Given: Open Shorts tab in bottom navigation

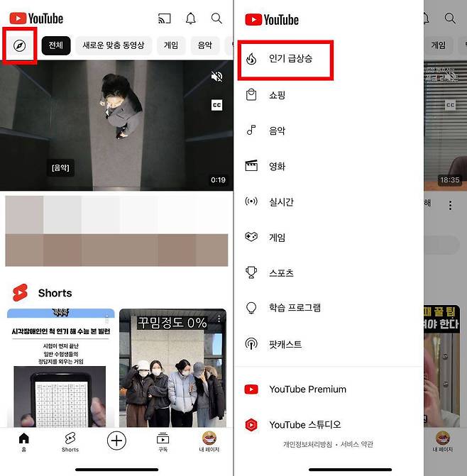Looking at the screenshot, I should 70,442.
